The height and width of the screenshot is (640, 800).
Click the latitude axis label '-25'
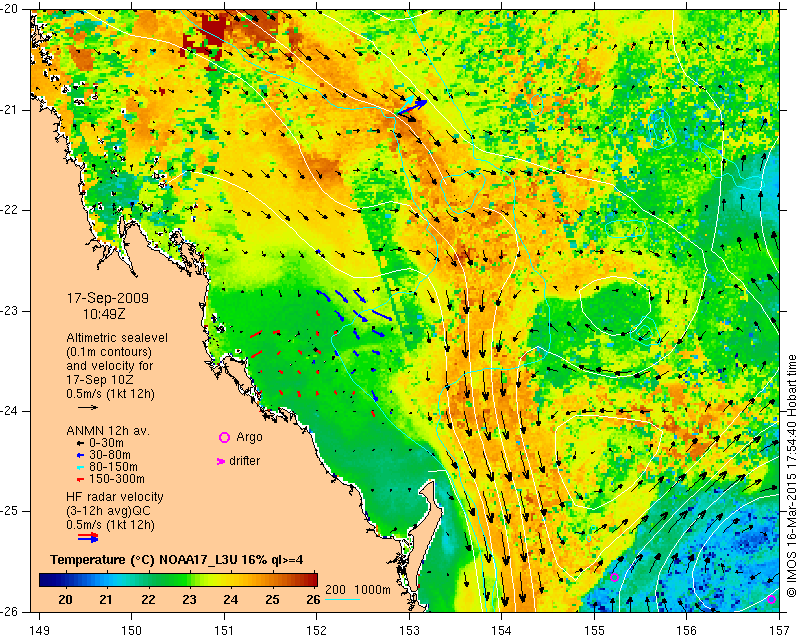pyautogui.click(x=9, y=511)
